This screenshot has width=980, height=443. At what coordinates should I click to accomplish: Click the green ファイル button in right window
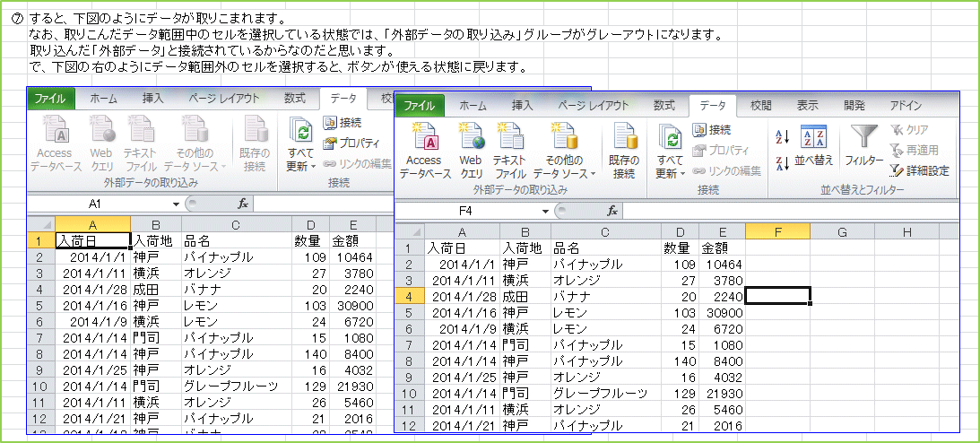[419, 105]
